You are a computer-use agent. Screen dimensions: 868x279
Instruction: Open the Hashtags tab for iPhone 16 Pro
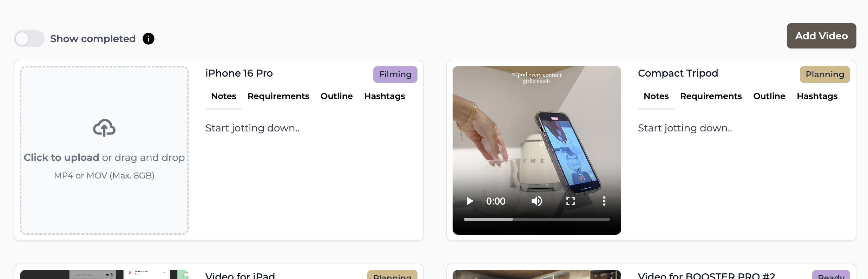(x=384, y=96)
